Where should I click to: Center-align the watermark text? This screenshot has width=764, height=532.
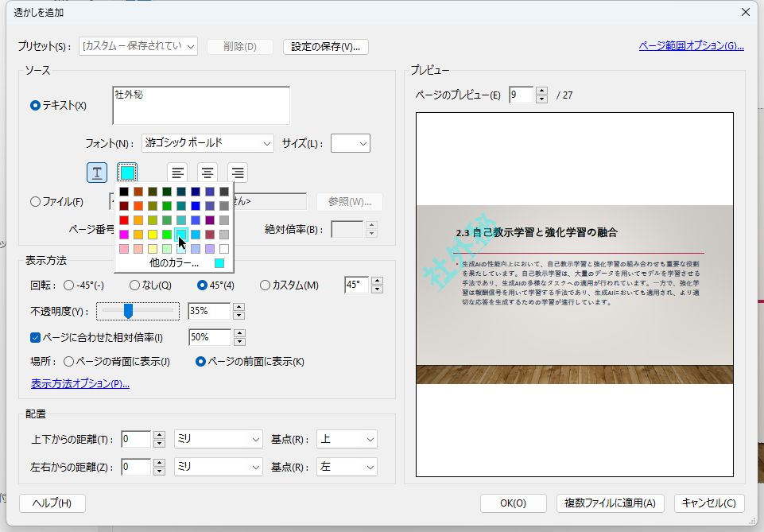tap(207, 172)
